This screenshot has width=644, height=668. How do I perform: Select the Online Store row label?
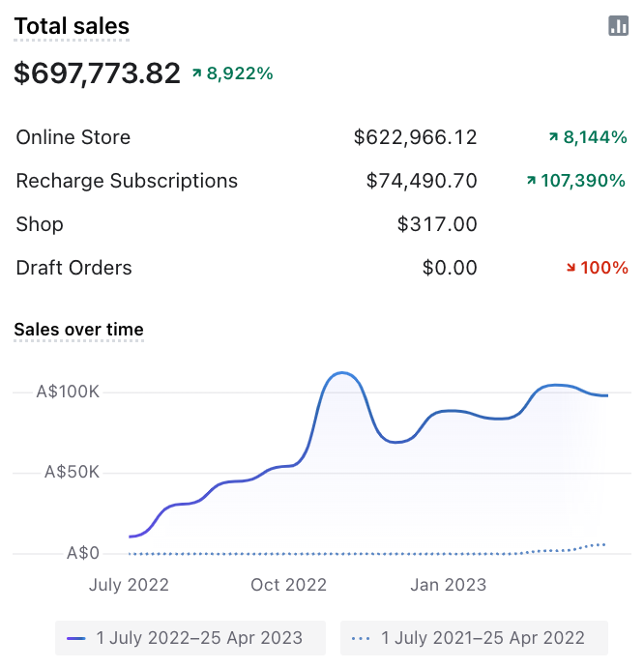(x=73, y=137)
